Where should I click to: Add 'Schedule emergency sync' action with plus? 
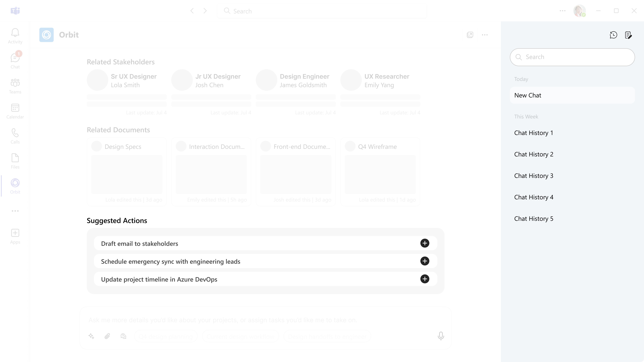click(x=425, y=261)
